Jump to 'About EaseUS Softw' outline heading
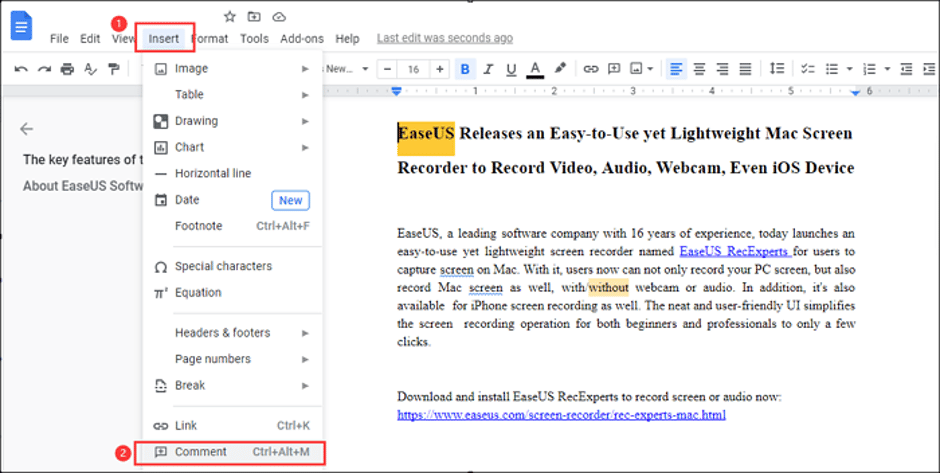 (83, 186)
